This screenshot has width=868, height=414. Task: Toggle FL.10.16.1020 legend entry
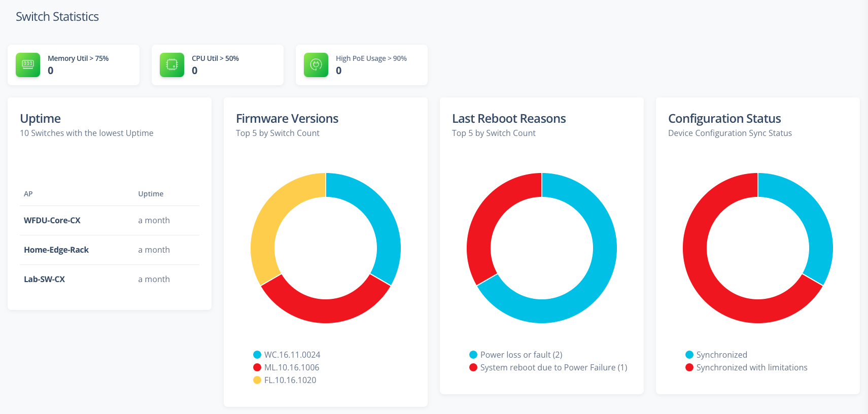[x=290, y=380]
